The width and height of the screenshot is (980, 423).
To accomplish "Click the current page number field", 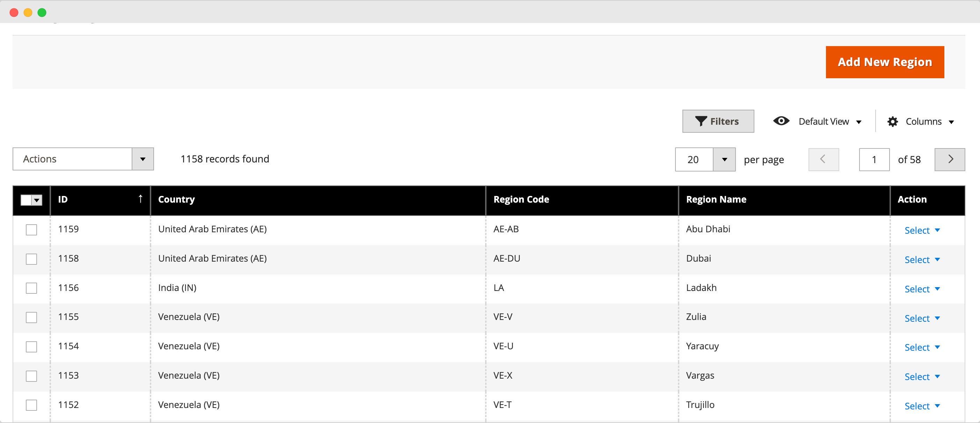I will click(874, 159).
